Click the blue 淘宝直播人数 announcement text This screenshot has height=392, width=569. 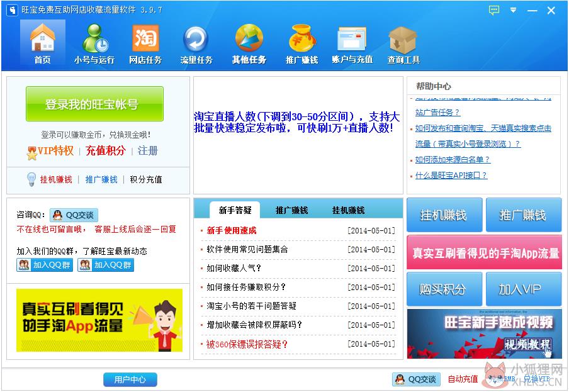click(296, 122)
